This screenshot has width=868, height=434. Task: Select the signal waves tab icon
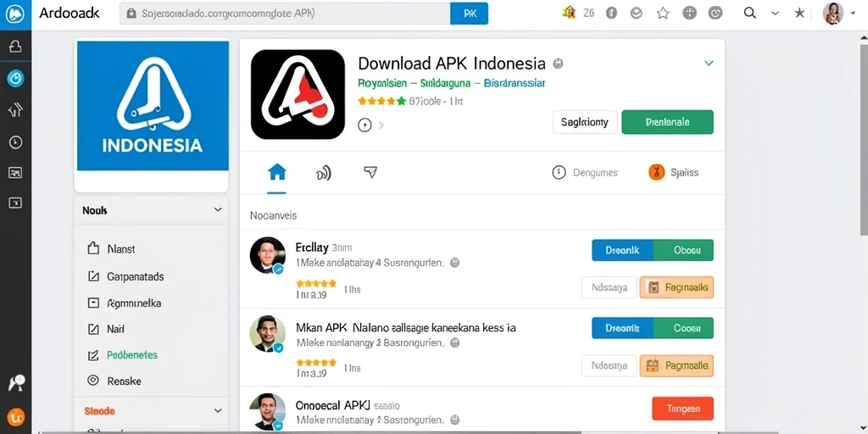[x=324, y=174]
